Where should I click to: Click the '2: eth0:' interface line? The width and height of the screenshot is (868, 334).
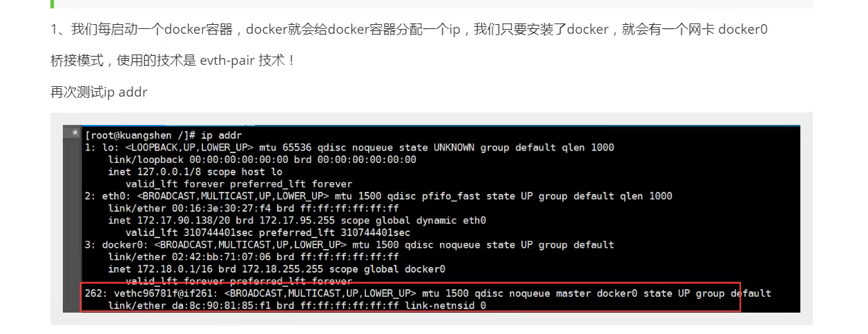coord(378,196)
